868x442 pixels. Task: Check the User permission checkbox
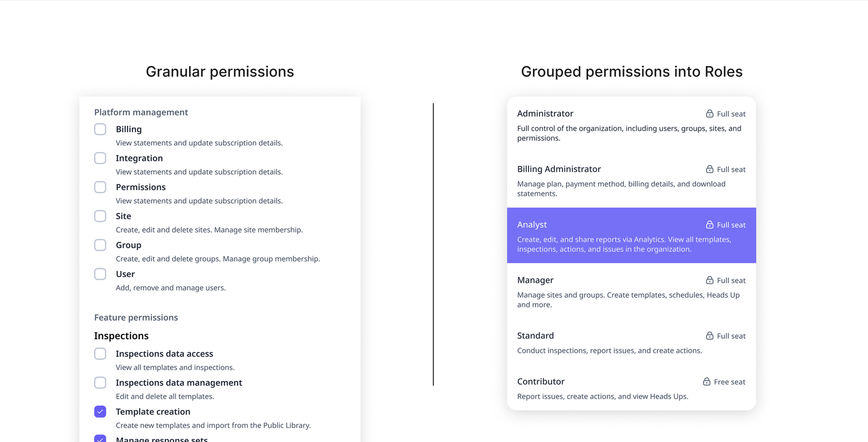[x=100, y=274]
